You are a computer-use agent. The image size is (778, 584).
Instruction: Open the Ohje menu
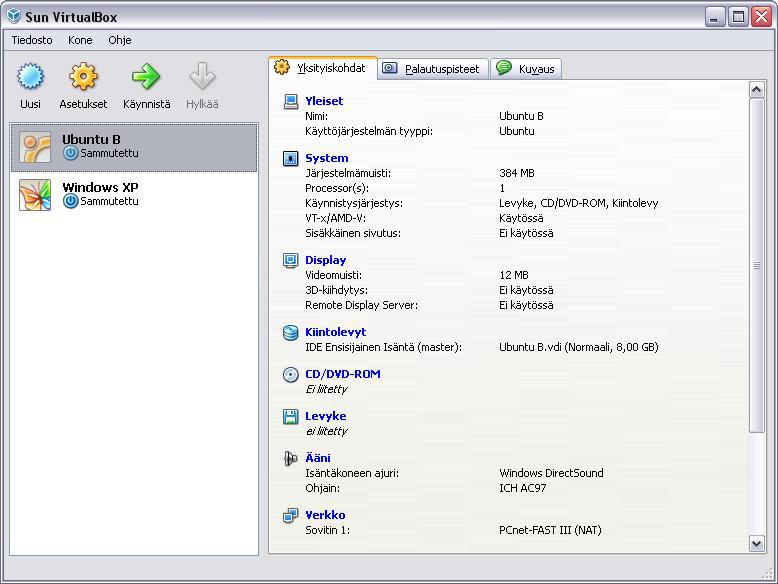tap(120, 40)
